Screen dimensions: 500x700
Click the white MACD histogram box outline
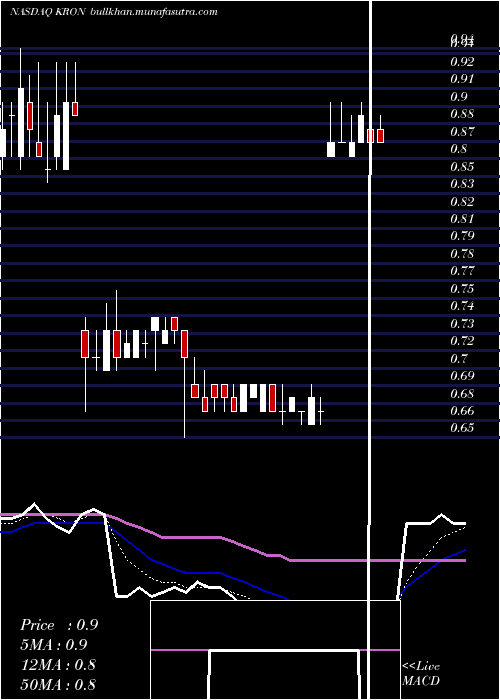tap(275, 650)
